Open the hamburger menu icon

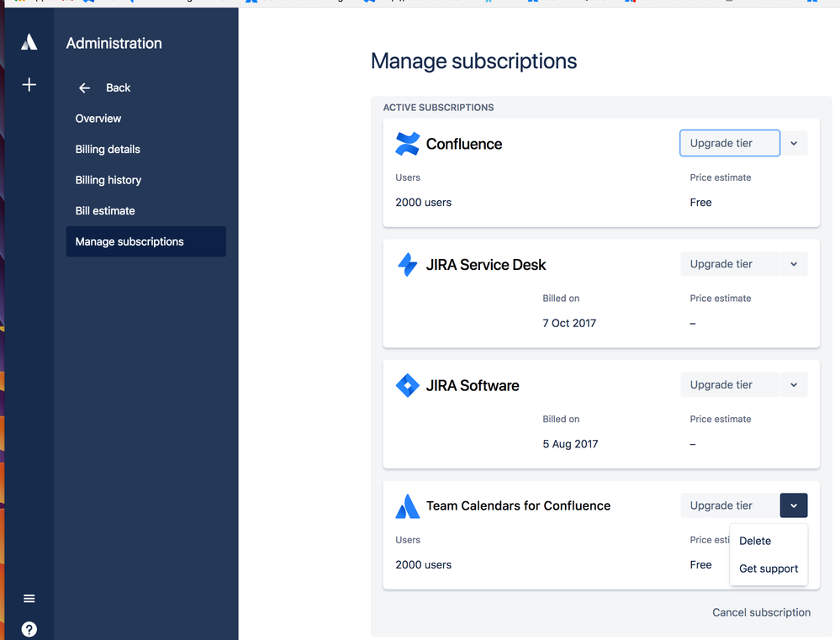click(x=29, y=598)
